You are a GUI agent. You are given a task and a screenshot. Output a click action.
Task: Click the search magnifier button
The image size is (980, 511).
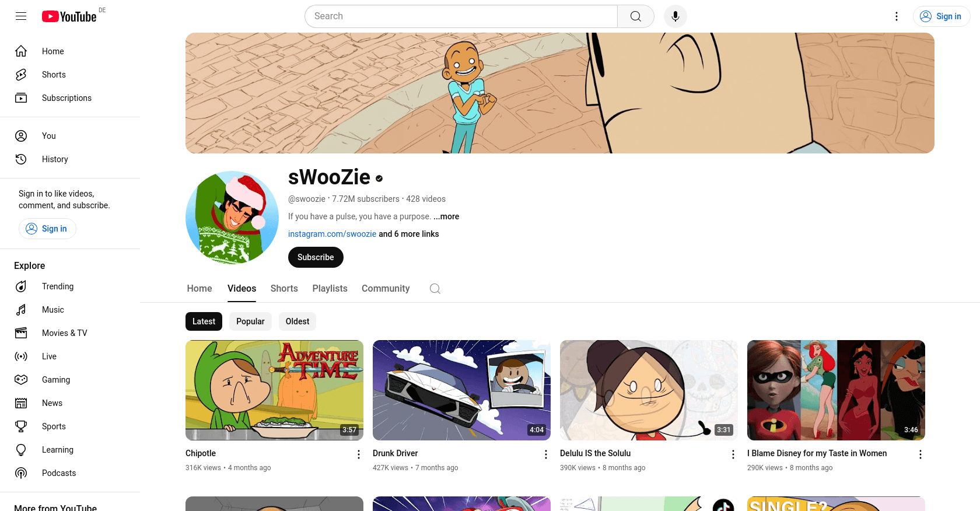point(636,16)
